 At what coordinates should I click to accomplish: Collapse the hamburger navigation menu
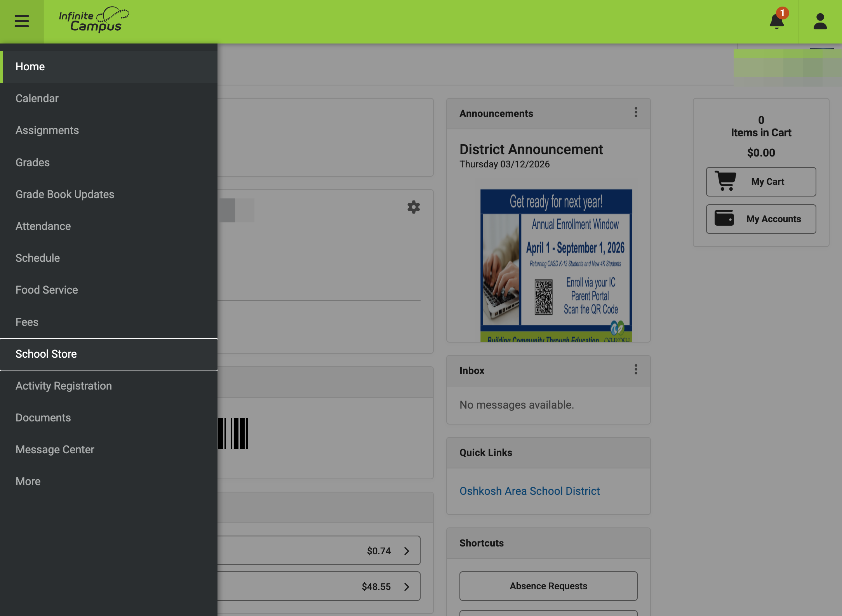tap(22, 21)
